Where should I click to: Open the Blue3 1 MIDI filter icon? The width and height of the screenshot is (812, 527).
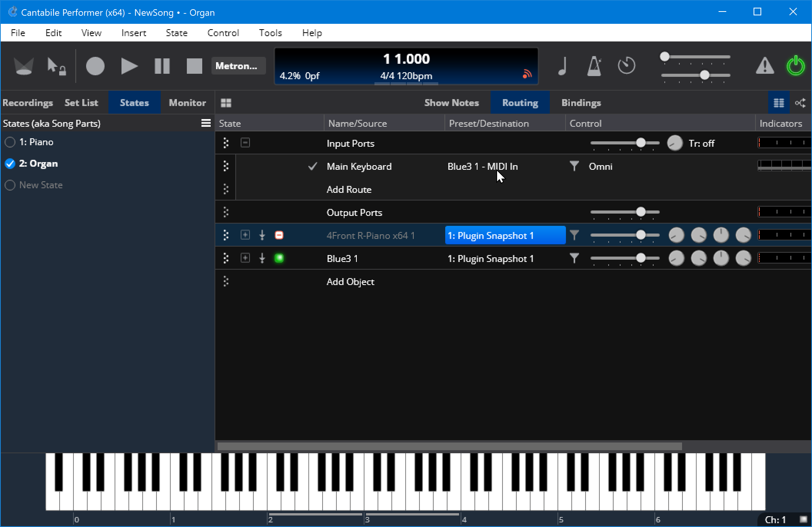[574, 258]
